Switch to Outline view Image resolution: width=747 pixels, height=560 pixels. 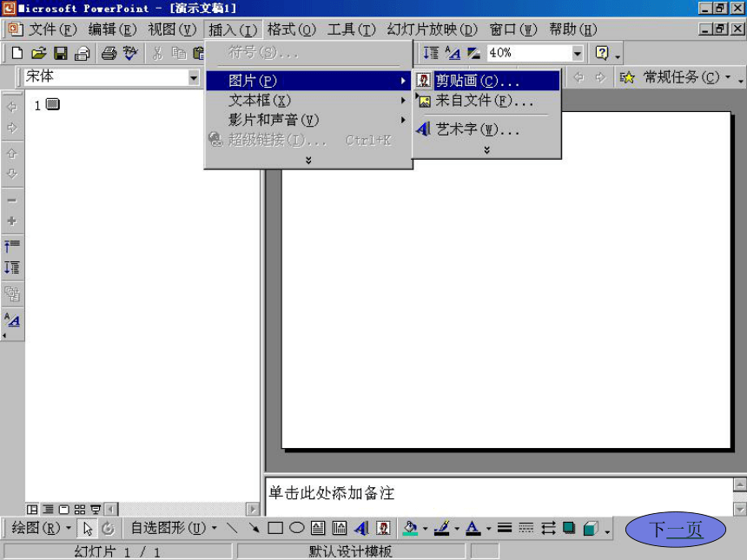[x=48, y=510]
